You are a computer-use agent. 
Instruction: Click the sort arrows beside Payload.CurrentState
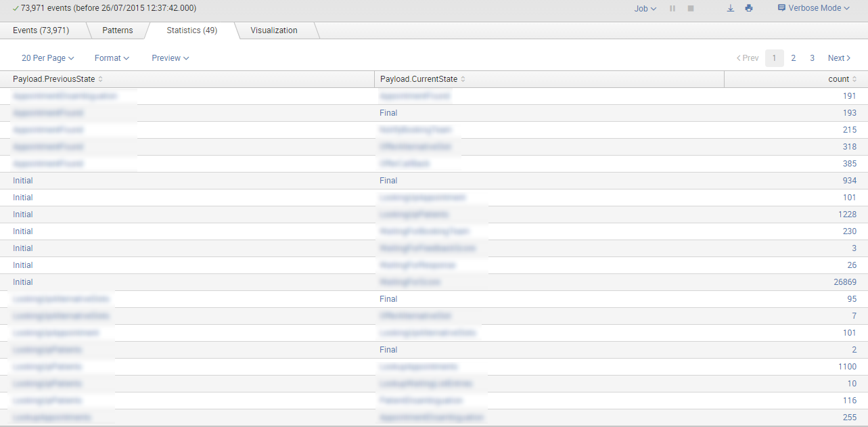(463, 79)
